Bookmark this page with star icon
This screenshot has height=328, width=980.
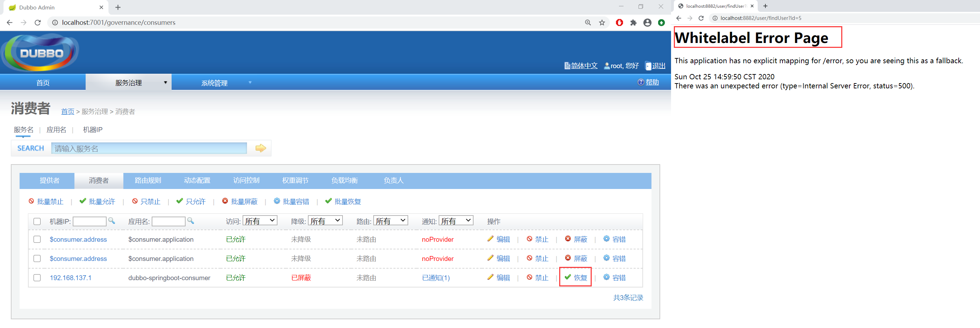point(602,23)
